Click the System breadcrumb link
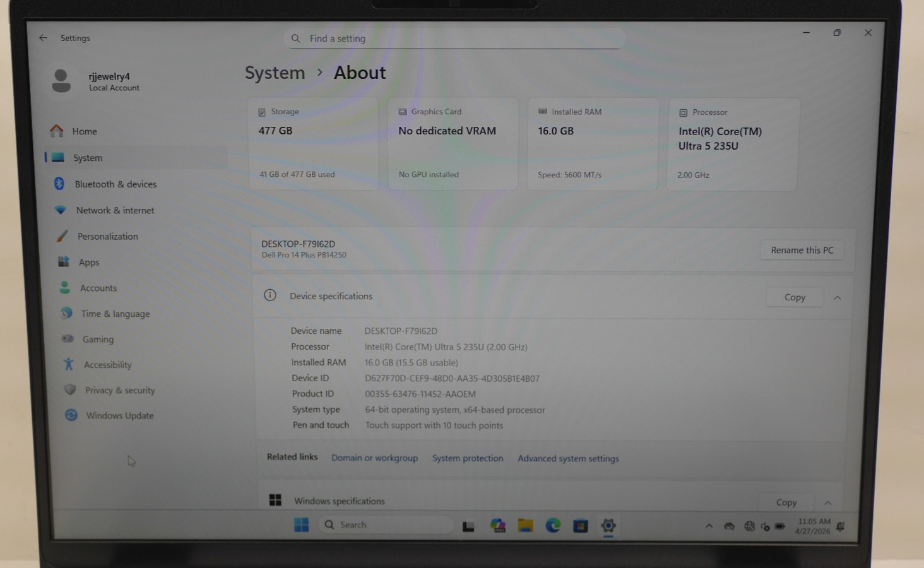The image size is (924, 568). (275, 73)
